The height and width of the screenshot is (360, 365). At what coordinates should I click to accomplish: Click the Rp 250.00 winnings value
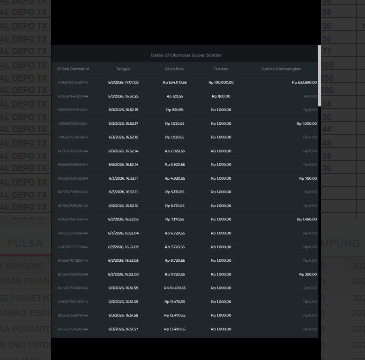308,275
